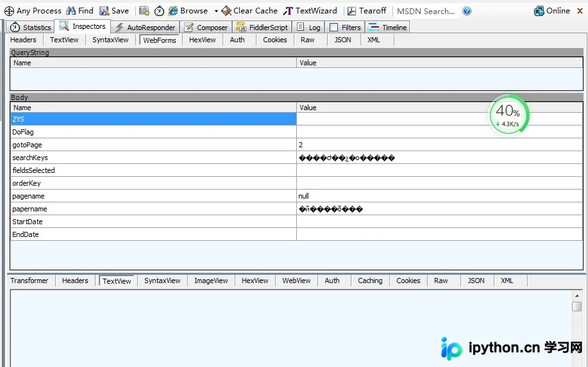
Task: Open the Filters tab
Action: pos(345,28)
